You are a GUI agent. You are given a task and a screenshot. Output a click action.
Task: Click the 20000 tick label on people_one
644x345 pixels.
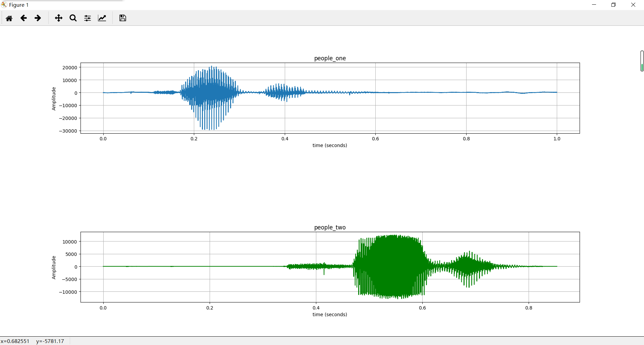[x=70, y=68]
